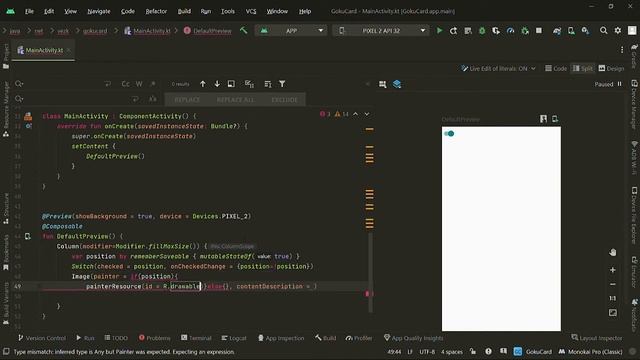Click the 4 spaces indent setting
Image resolution: width=640 pixels, height=360 pixels.
[x=451, y=351]
